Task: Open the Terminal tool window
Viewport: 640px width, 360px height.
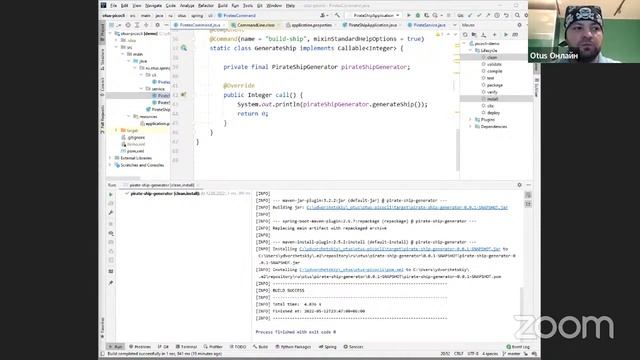Action: pos(186,347)
